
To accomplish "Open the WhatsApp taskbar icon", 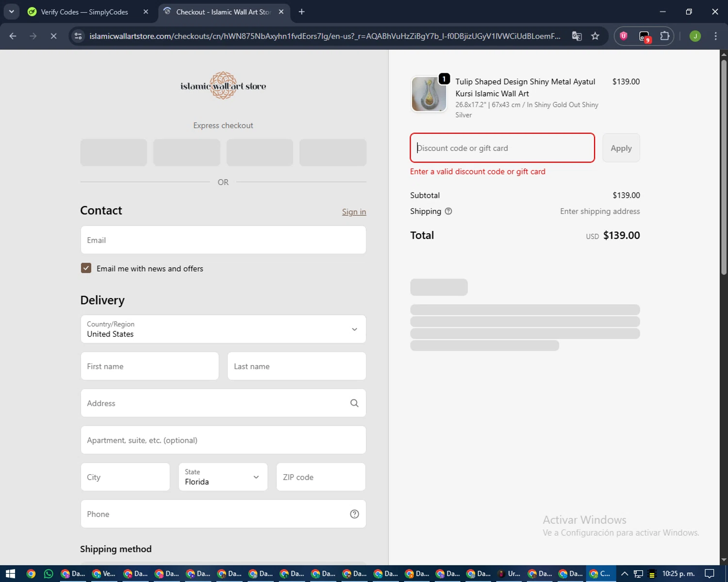I will click(x=49, y=574).
